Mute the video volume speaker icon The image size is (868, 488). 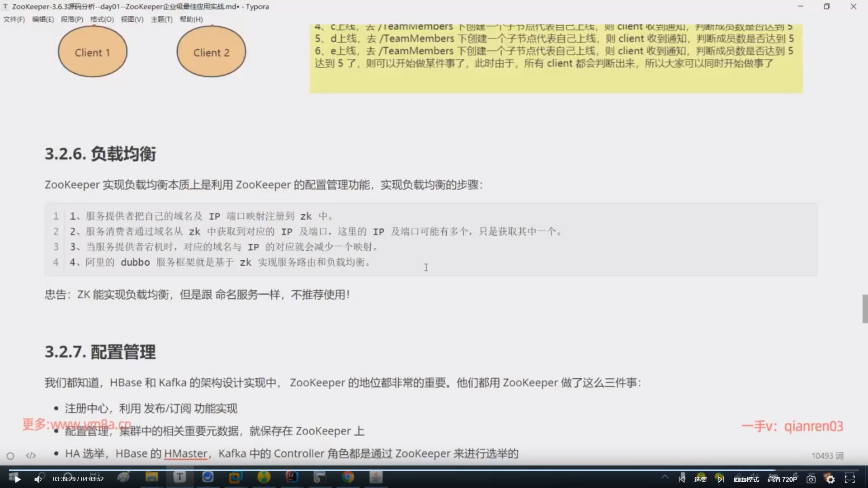(x=38, y=479)
